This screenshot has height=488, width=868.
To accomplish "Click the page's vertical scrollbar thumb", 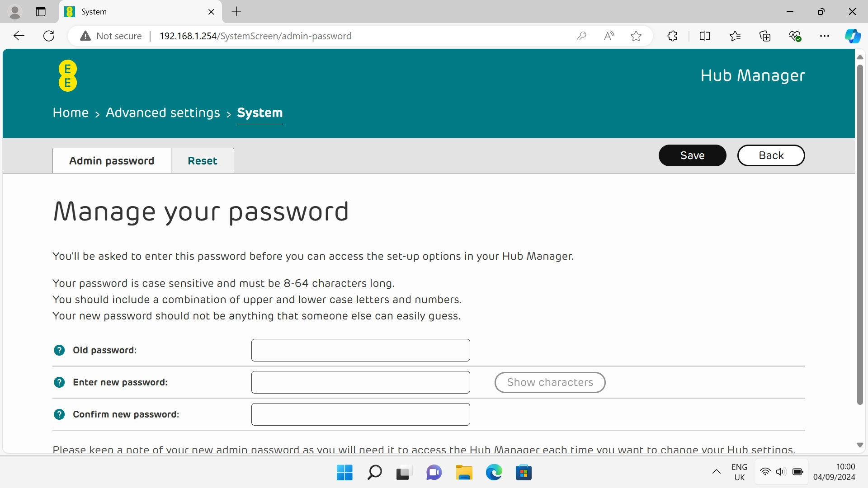I will (x=860, y=235).
